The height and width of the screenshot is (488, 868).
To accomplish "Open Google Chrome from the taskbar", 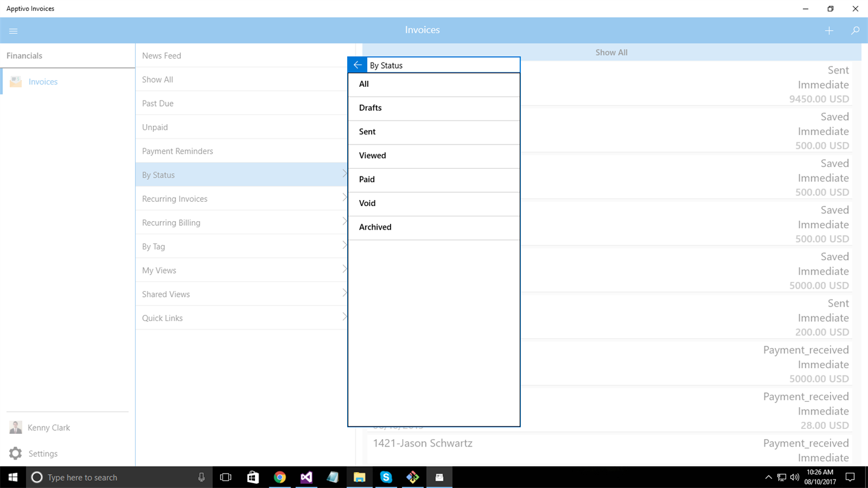I will pos(280,477).
